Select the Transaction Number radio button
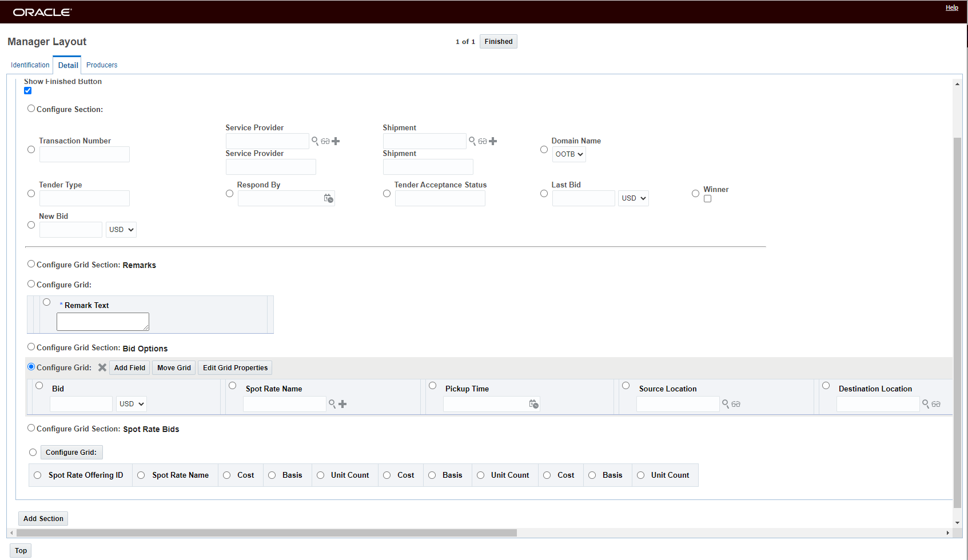The width and height of the screenshot is (968, 560). [x=31, y=150]
